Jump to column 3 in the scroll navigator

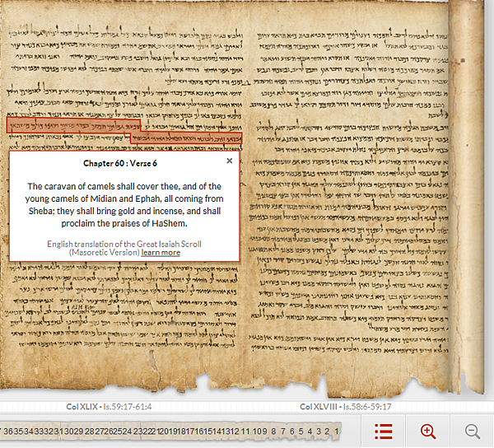318,432
